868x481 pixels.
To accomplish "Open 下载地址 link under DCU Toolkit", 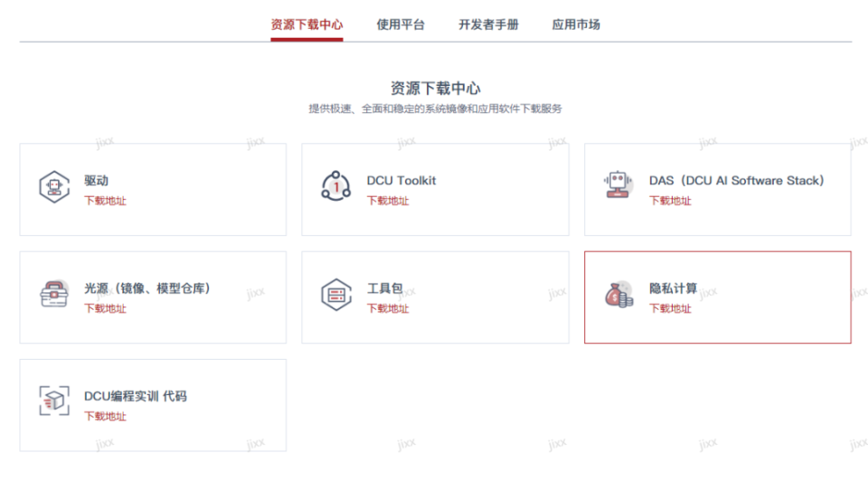I will (388, 201).
